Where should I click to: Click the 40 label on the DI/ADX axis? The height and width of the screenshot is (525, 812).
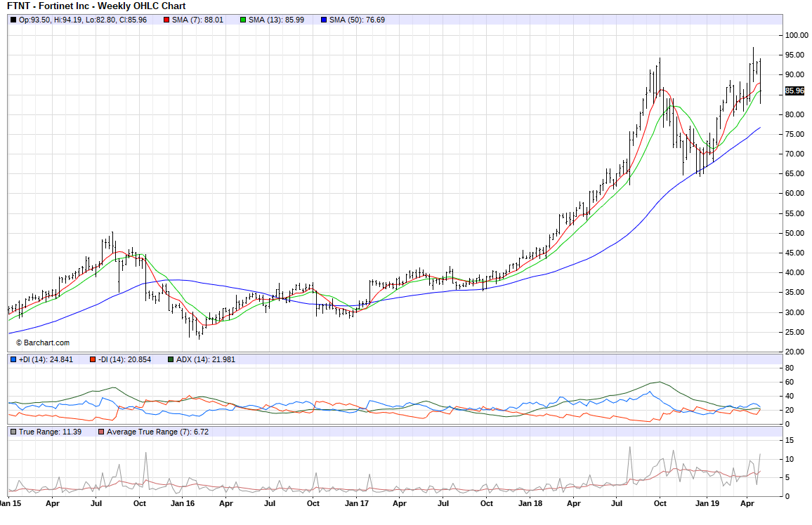click(x=790, y=396)
